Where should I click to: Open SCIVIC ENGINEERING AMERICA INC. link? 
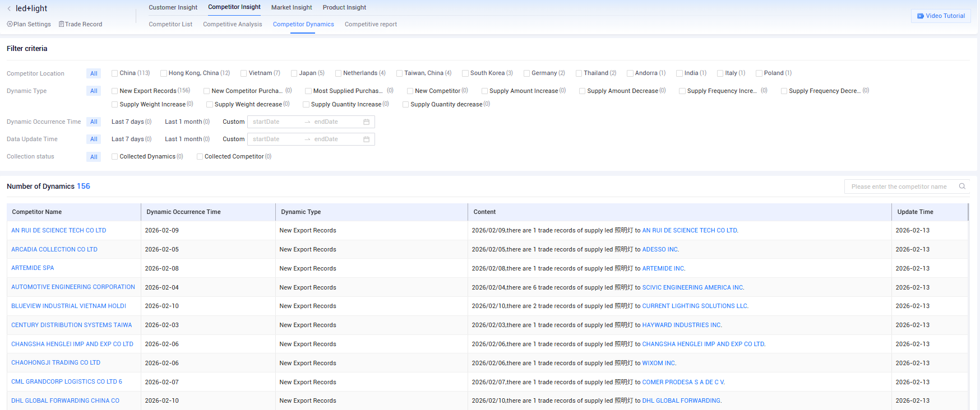[x=693, y=287]
